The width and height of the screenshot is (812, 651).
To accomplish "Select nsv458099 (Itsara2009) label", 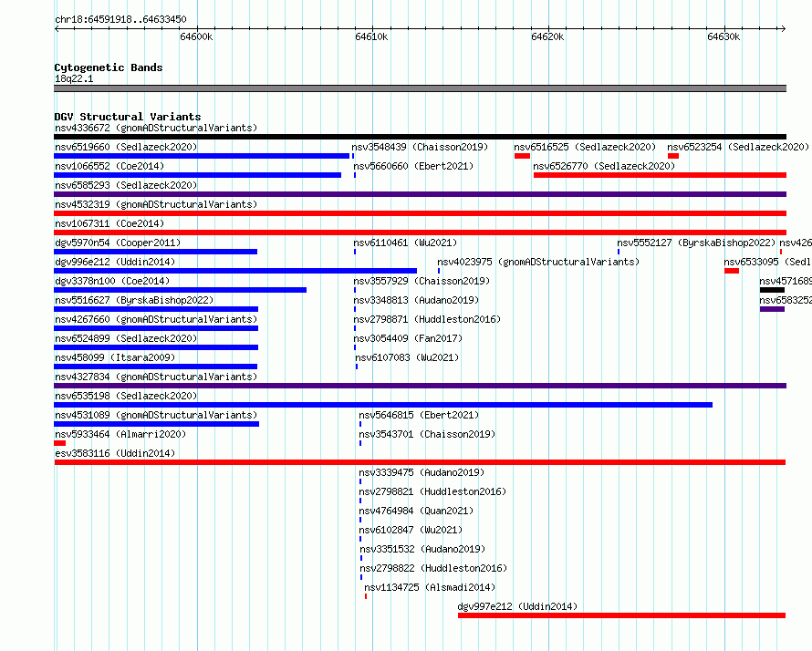I will [115, 357].
